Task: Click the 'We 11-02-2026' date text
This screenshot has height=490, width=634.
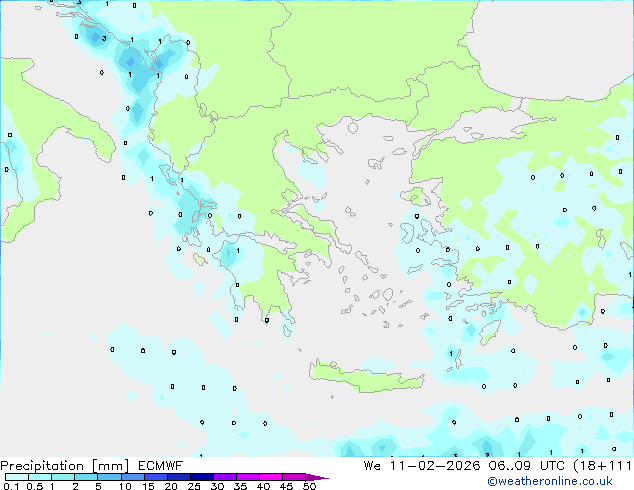Action: pyautogui.click(x=422, y=466)
